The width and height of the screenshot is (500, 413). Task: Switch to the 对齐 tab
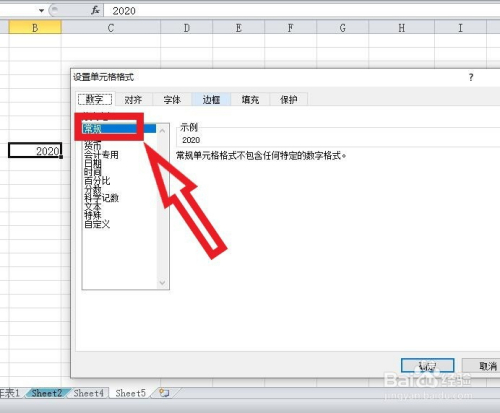coord(133,99)
